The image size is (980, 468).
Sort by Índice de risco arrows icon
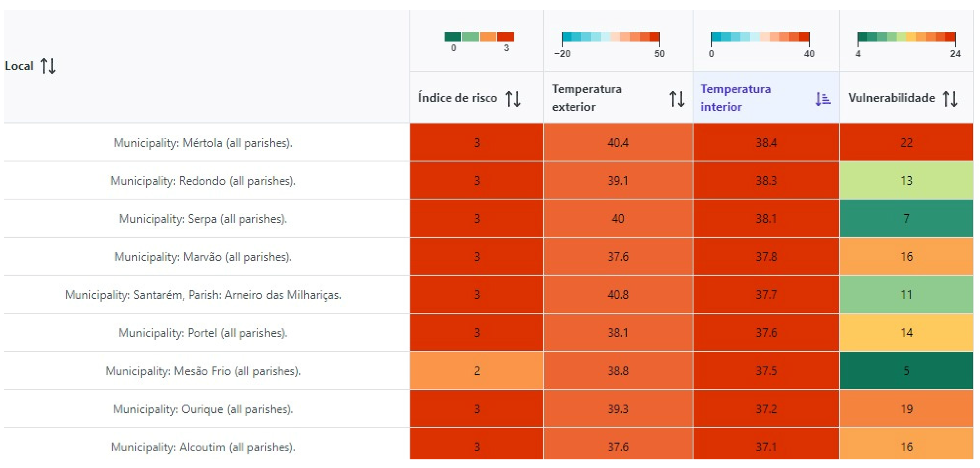(513, 98)
